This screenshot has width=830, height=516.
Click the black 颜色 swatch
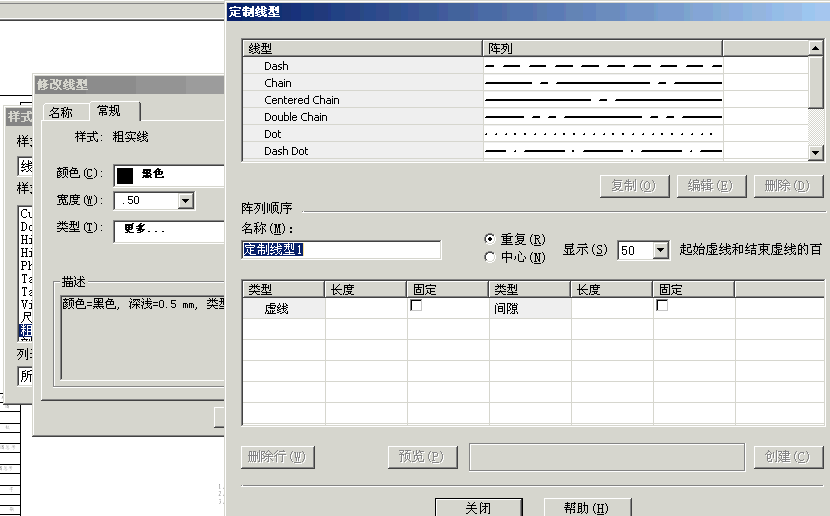[x=125, y=175]
